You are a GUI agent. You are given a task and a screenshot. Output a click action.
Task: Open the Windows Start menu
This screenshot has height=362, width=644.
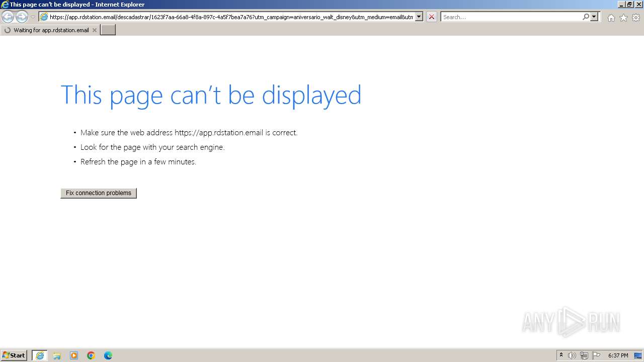pos(14,355)
